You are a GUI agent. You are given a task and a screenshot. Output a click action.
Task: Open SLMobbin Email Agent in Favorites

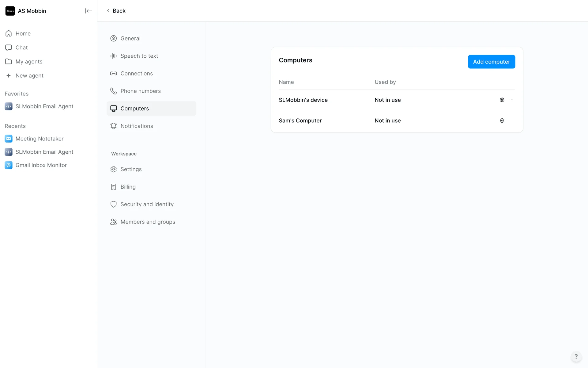coord(44,106)
